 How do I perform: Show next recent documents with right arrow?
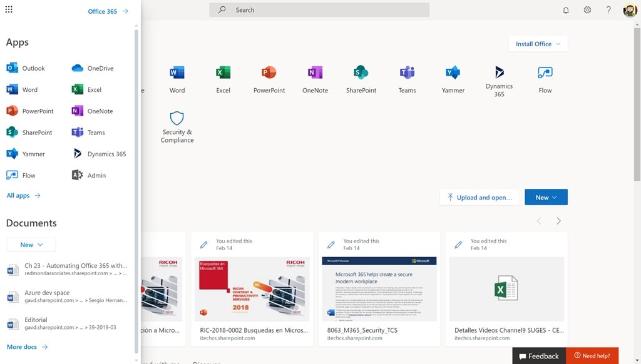click(x=558, y=221)
